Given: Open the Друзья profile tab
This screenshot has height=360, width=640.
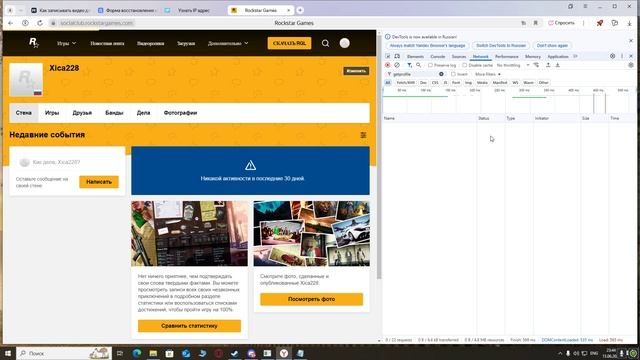Looking at the screenshot, I should tap(82, 113).
